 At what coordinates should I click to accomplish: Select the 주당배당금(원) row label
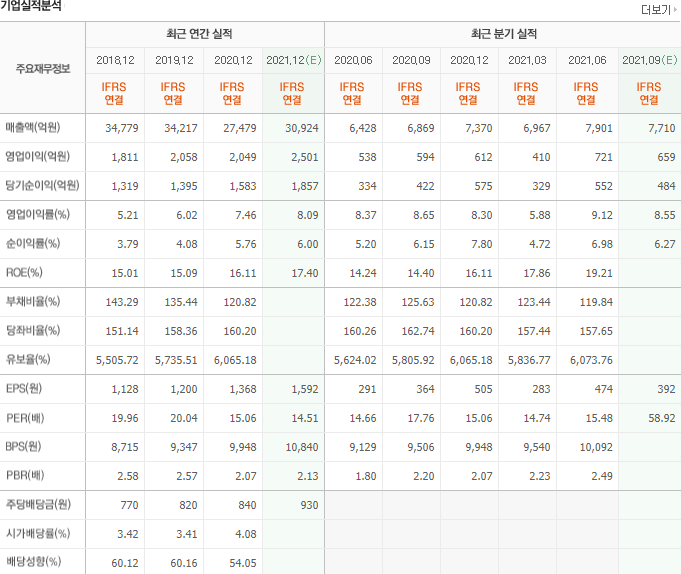[x=38, y=505]
